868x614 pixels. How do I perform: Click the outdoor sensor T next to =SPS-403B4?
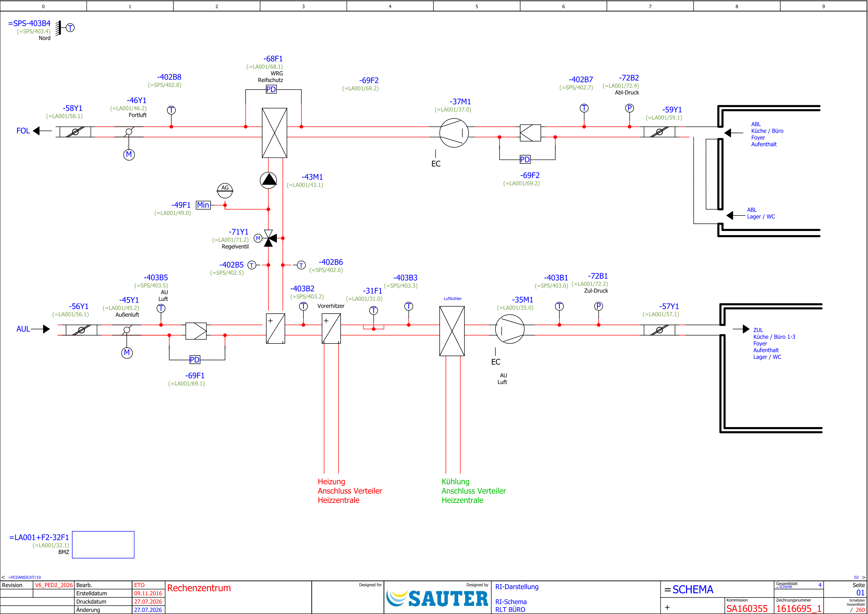point(70,28)
